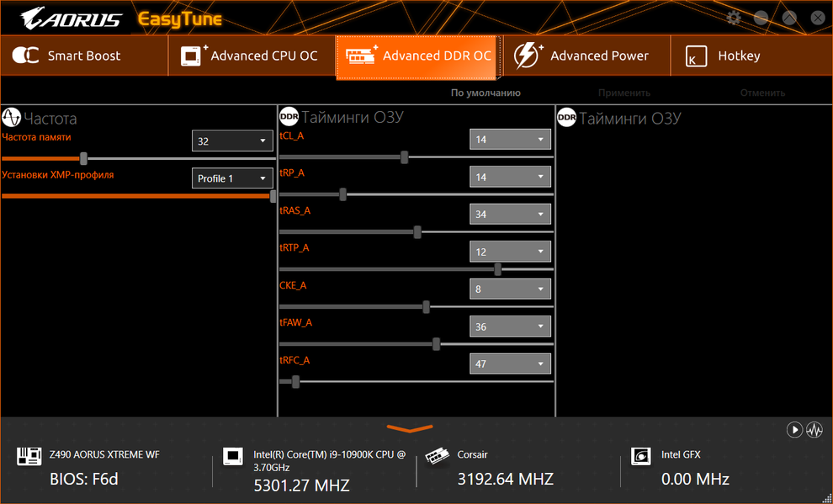Switch to the Advanced CPU OC tab
The width and height of the screenshot is (833, 504).
click(252, 56)
